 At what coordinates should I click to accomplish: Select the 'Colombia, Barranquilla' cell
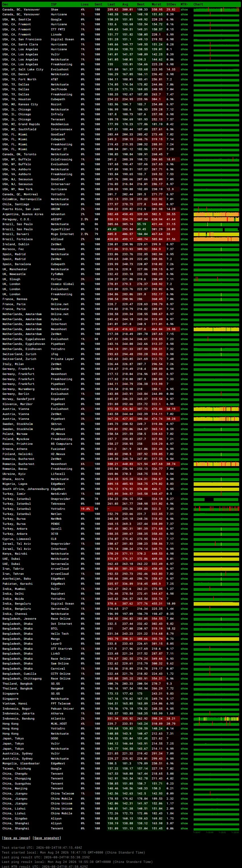tap(22, 199)
